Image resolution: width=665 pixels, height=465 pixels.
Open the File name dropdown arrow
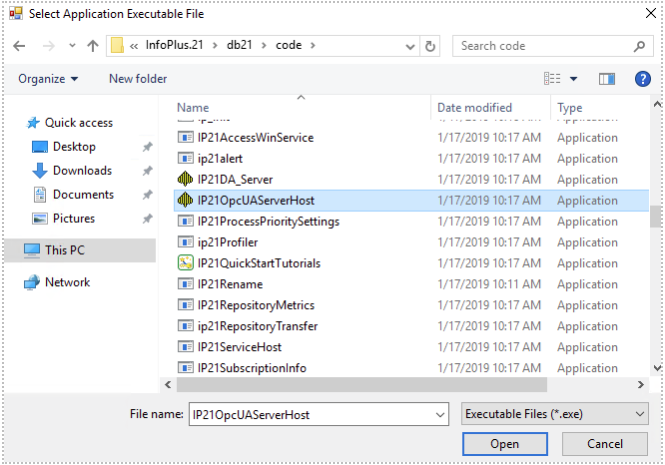point(440,415)
